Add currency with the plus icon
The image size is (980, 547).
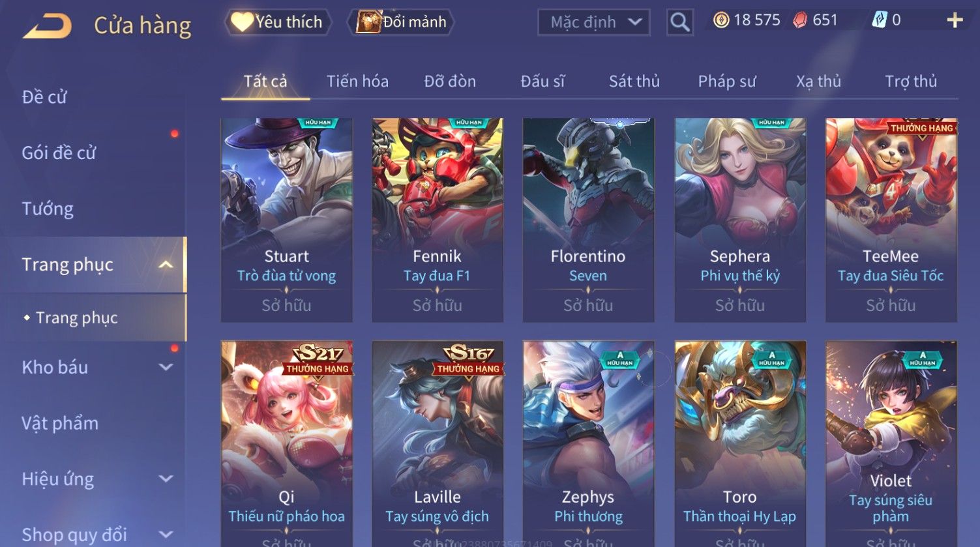pyautogui.click(x=955, y=21)
